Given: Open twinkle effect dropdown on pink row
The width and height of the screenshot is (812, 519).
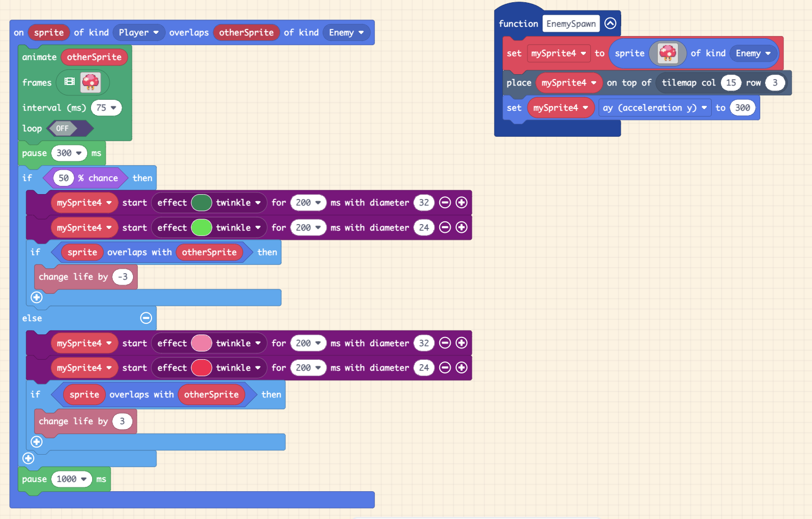Looking at the screenshot, I should click(x=238, y=343).
